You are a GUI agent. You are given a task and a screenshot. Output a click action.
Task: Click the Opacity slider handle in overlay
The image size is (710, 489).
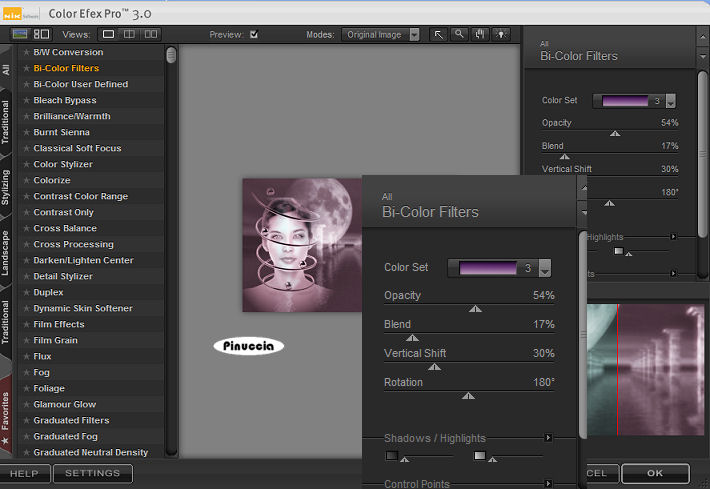(x=475, y=309)
